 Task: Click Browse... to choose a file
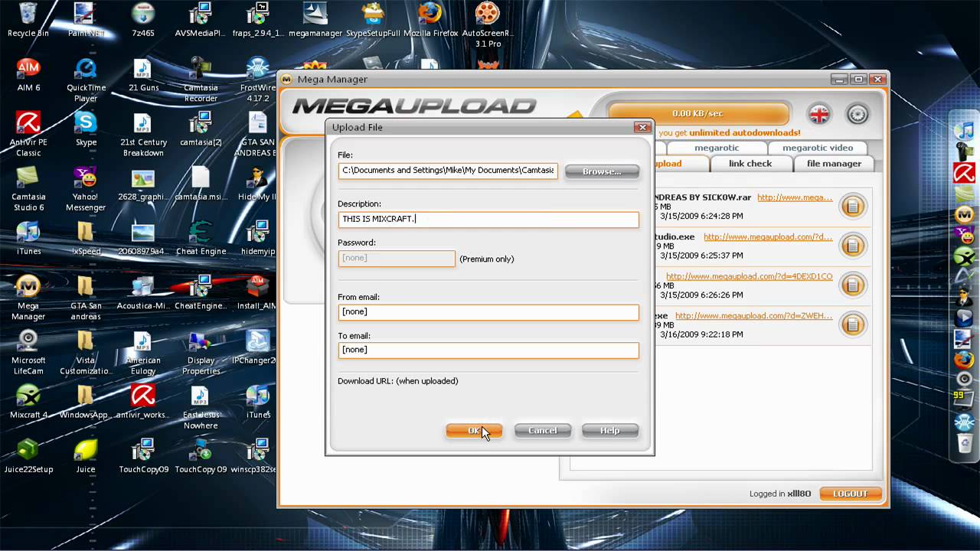pyautogui.click(x=602, y=171)
